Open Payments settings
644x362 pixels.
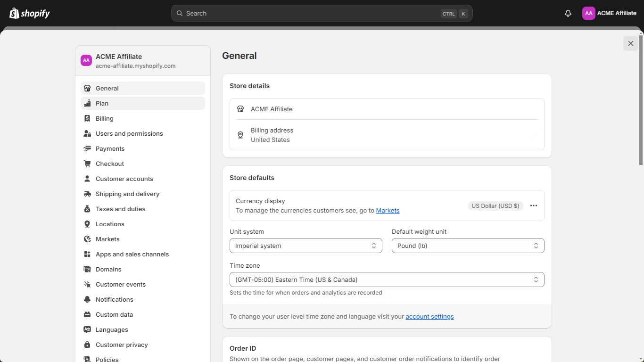click(143, 148)
